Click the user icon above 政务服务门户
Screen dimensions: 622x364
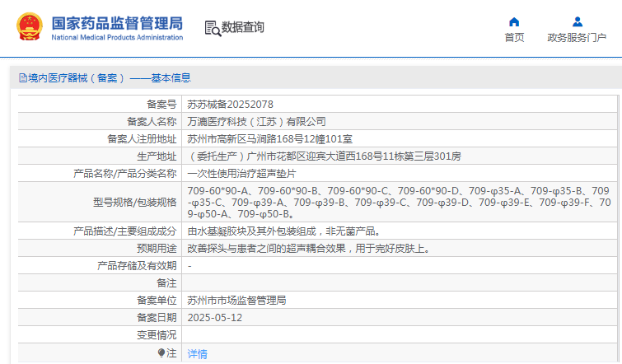click(578, 21)
